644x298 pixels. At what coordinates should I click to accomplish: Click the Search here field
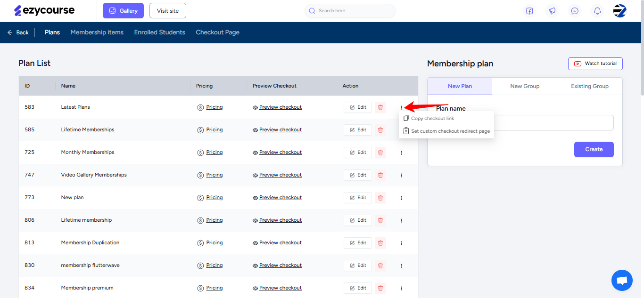pos(350,11)
